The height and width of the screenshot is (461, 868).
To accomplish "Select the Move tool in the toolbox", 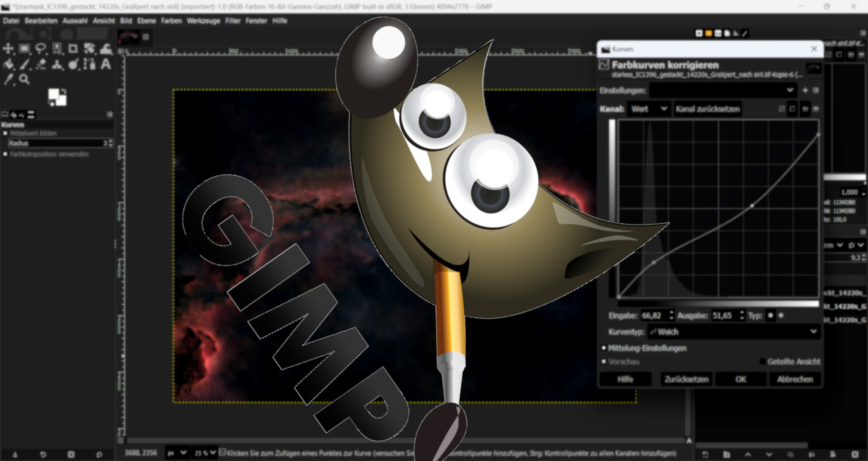I will [x=8, y=49].
